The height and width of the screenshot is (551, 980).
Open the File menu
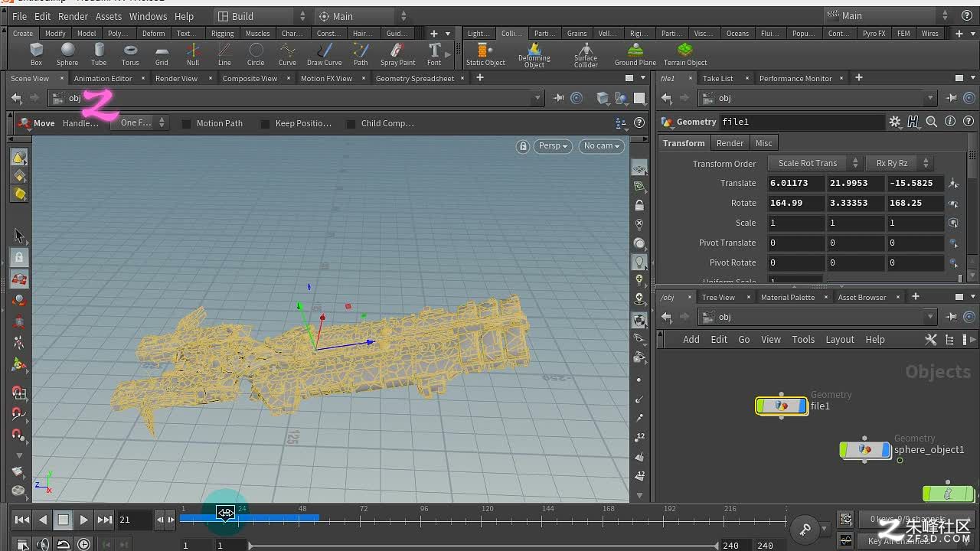[20, 16]
